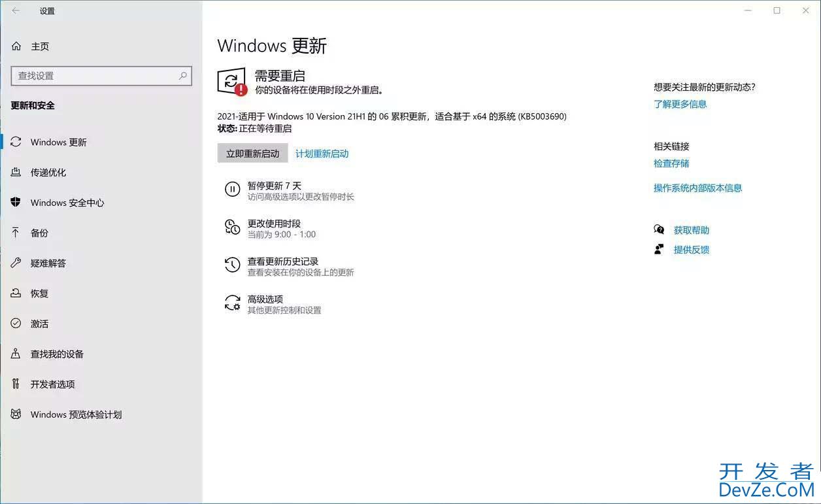Click the 激活 checkmark circle icon
821x504 pixels.
[x=16, y=324]
